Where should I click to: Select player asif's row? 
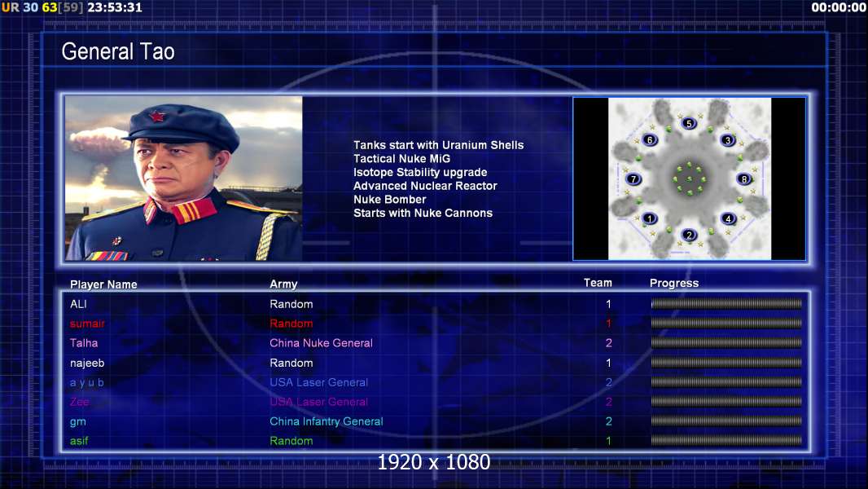coord(436,441)
